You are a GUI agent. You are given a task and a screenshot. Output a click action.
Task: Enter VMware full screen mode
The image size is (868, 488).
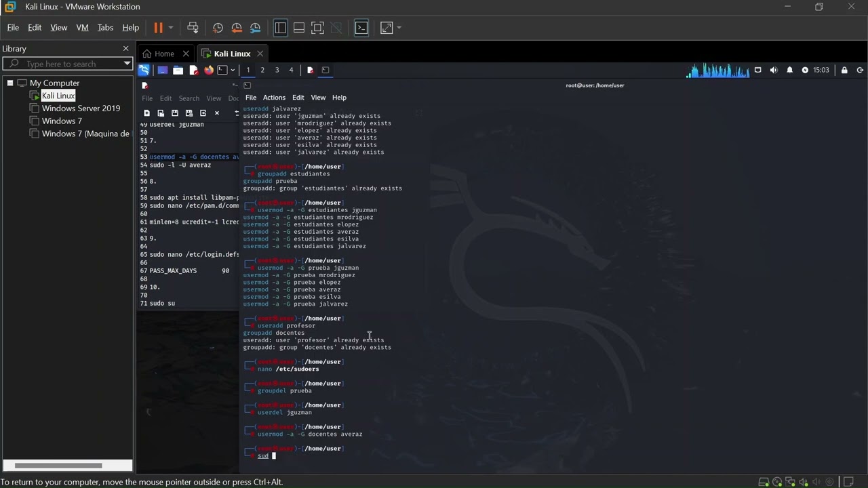(x=317, y=28)
